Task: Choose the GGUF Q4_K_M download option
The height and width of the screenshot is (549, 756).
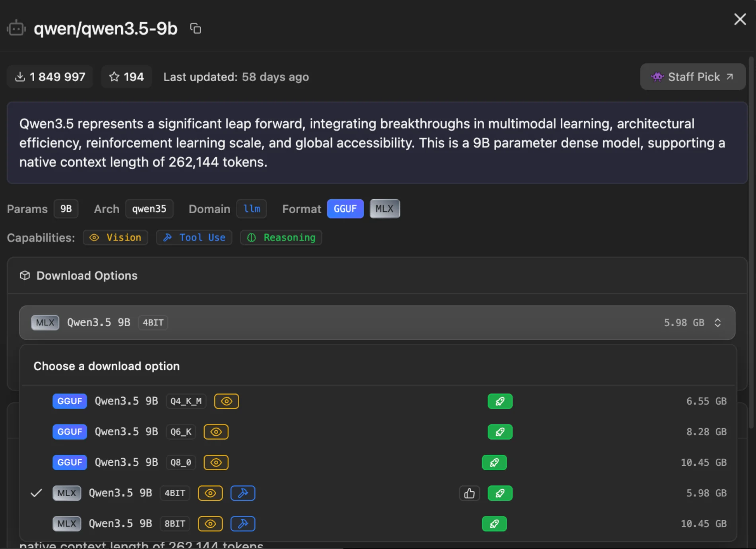Action: click(x=379, y=401)
